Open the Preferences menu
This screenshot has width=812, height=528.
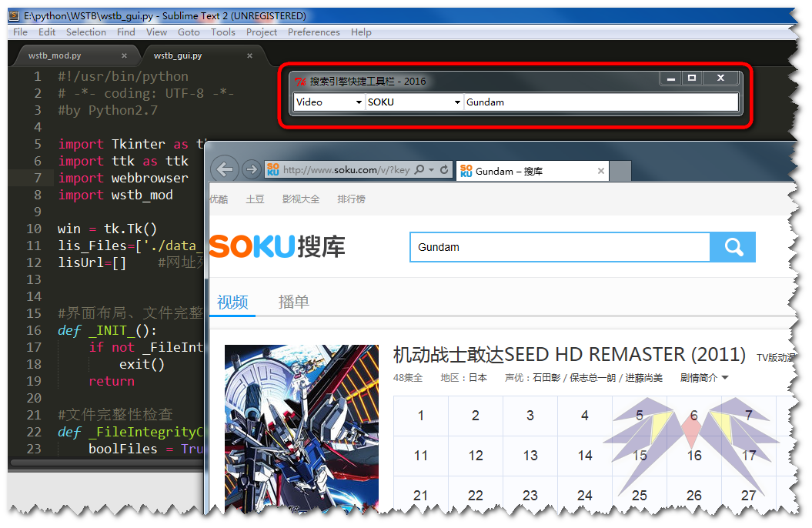(x=314, y=32)
